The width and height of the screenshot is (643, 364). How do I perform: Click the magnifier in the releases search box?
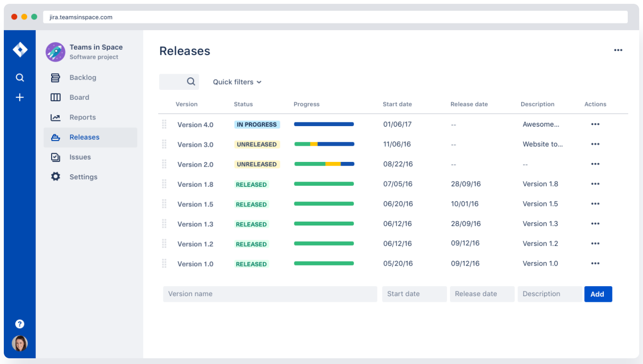(191, 82)
